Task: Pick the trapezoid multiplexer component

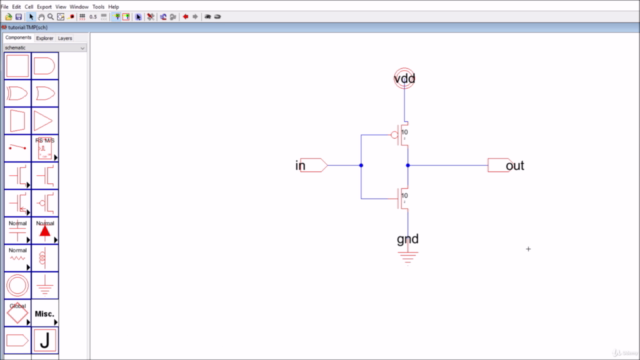Action: [18, 121]
